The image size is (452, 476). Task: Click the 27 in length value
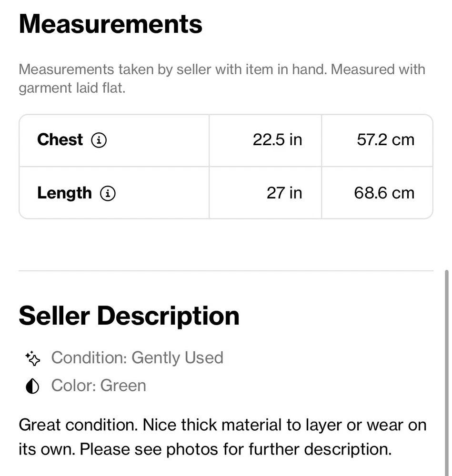284,193
